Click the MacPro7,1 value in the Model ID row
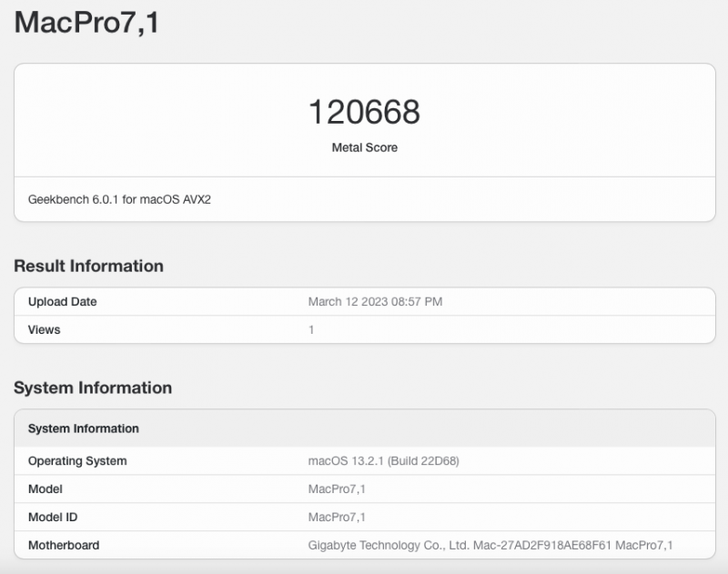Screen dimensions: 728x574 pyautogui.click(x=337, y=517)
